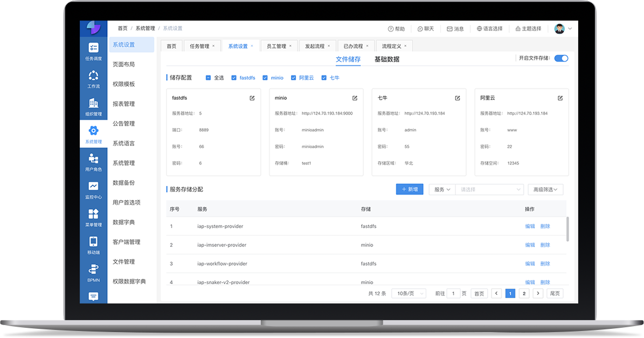The height and width of the screenshot is (338, 644).
Task: Edit the 阿里云 storage card
Action: point(560,98)
